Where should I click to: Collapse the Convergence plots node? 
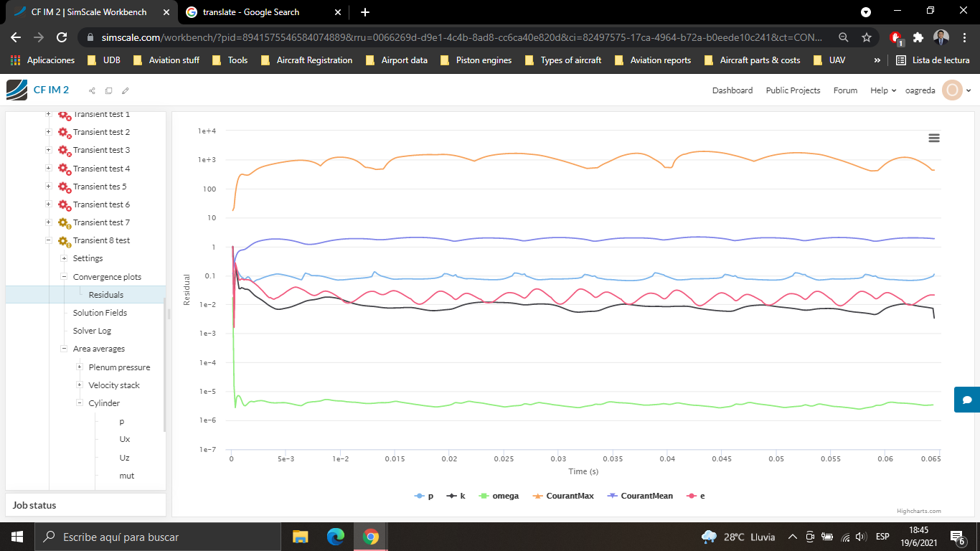click(x=65, y=277)
